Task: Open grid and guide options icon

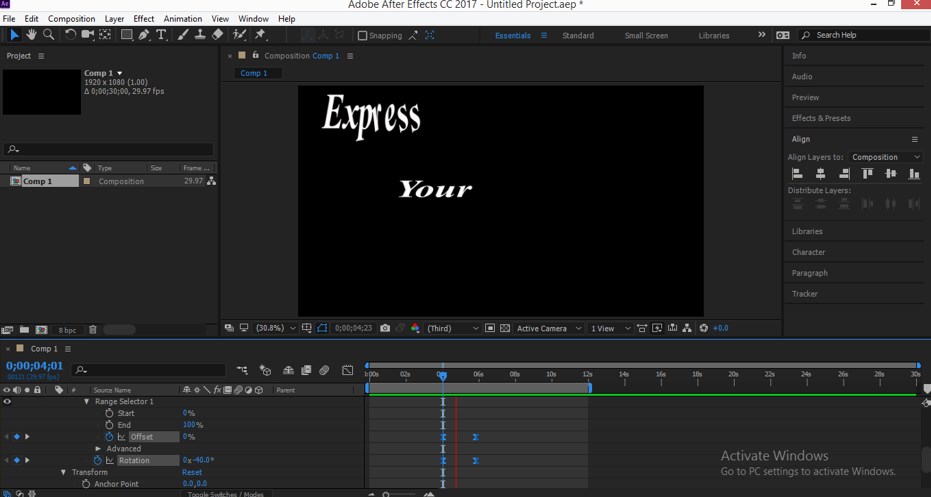Action: tap(306, 328)
